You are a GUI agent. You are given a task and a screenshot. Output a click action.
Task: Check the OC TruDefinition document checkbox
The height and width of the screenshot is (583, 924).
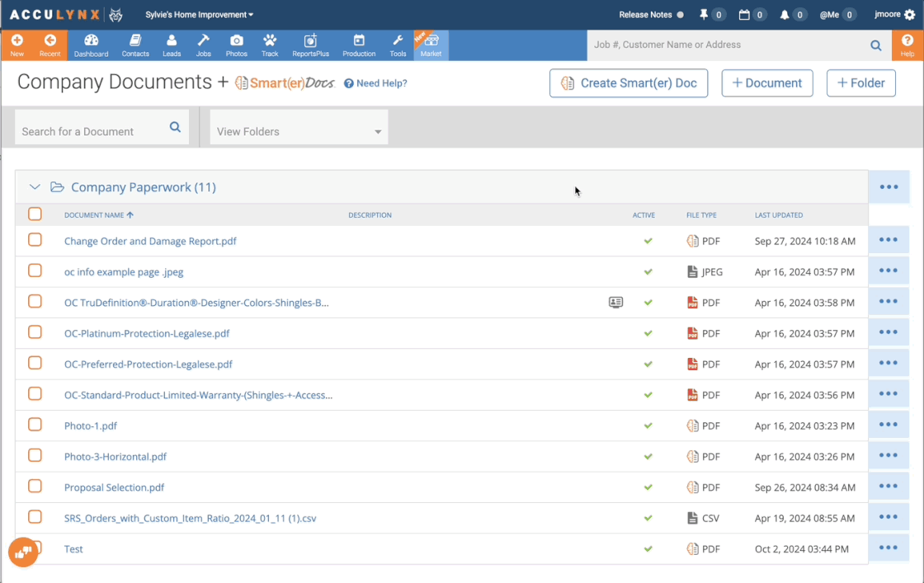(x=35, y=302)
